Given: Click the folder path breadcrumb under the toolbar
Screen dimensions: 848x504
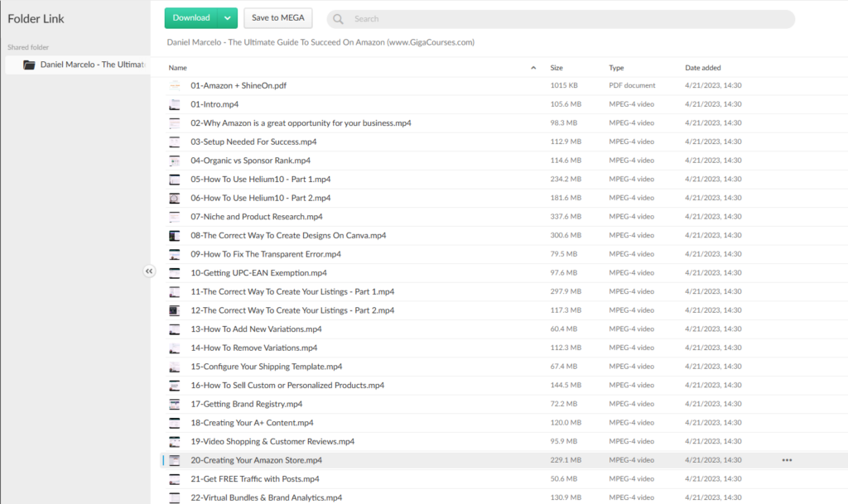Looking at the screenshot, I should click(320, 42).
